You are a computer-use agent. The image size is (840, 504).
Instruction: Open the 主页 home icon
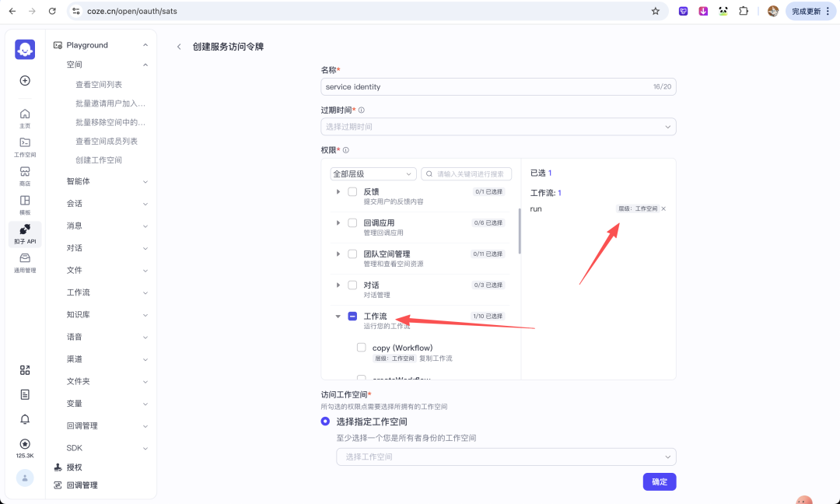(x=25, y=117)
